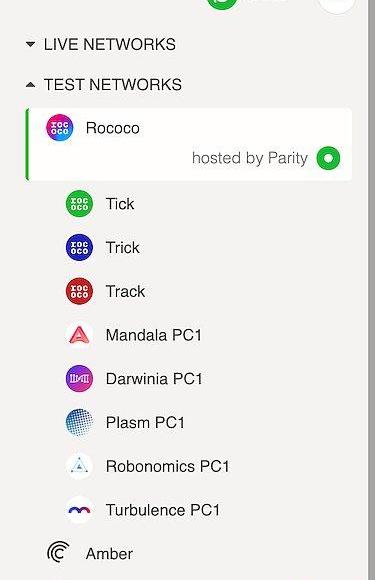Expand the LIVE NETWORKS section arrow
This screenshot has width=375, height=580.
click(x=30, y=44)
